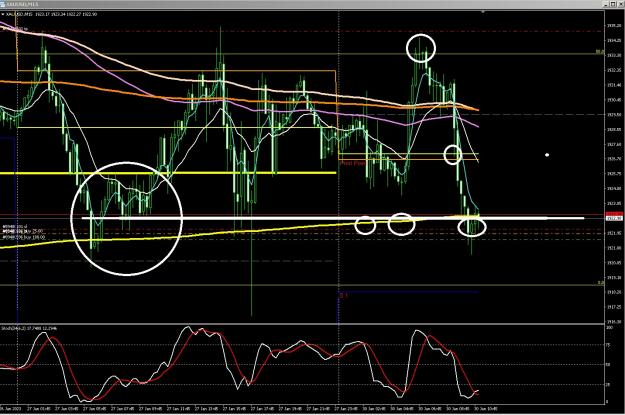This screenshot has height=415, width=625.
Task: Maximize the chart window
Action: click(613, 4)
